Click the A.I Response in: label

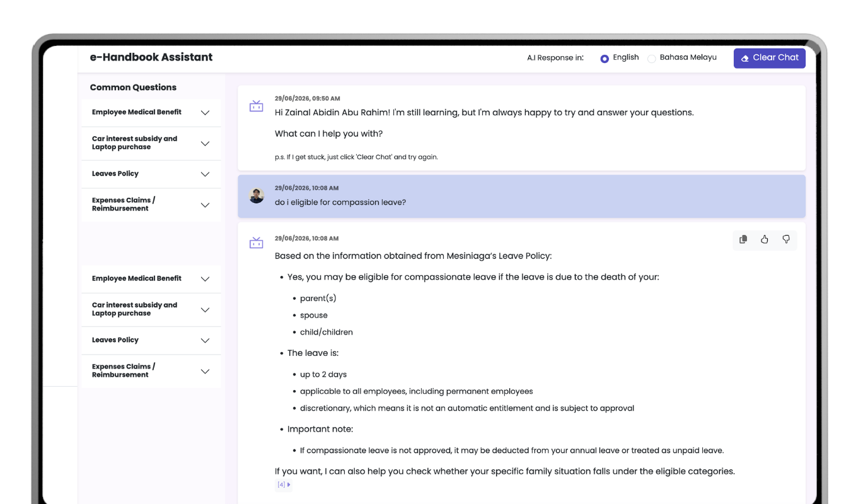coord(555,58)
